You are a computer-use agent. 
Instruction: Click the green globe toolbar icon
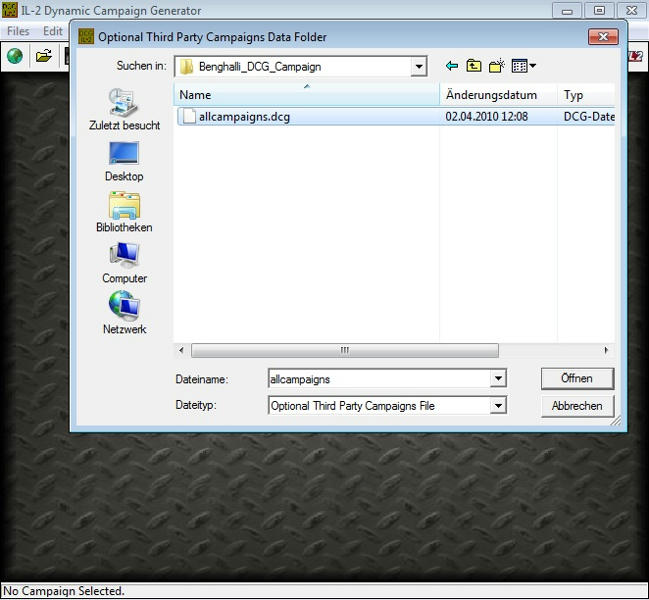point(15,56)
